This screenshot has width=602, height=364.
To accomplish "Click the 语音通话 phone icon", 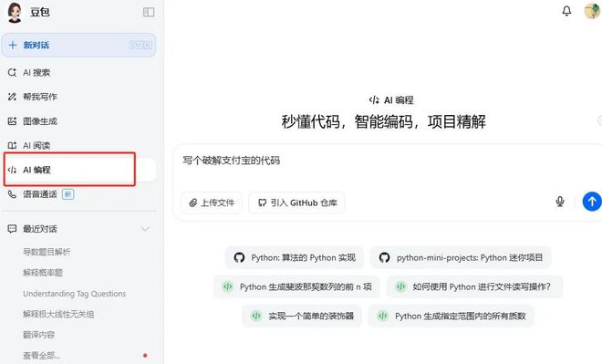I will (12, 194).
